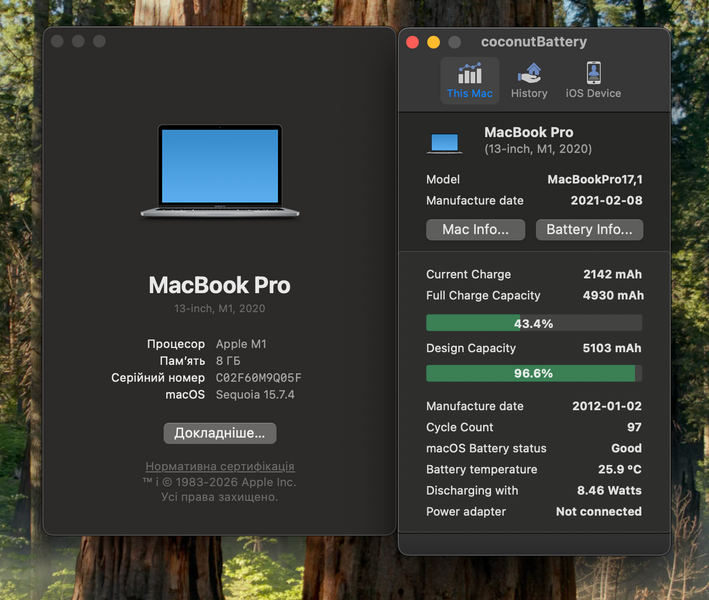Click the 4930 mAh full charge value
Image resolution: width=709 pixels, height=600 pixels.
pyautogui.click(x=613, y=295)
